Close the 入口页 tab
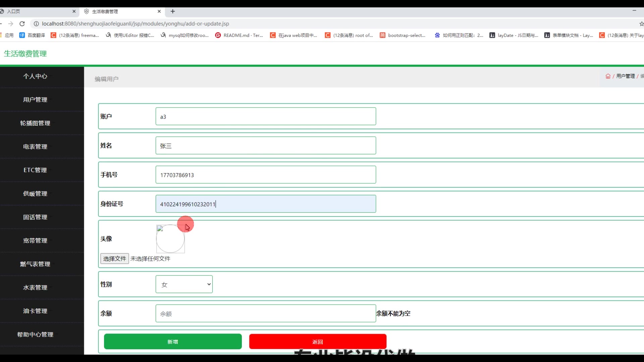 (74, 11)
